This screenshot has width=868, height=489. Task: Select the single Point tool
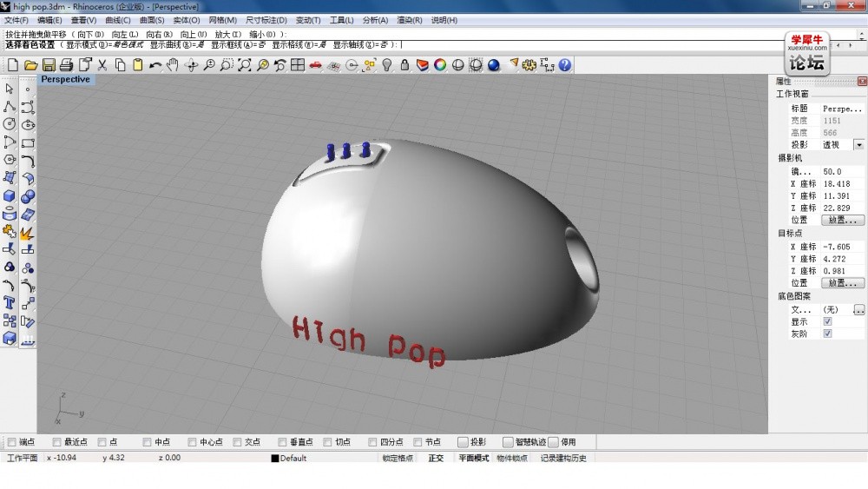point(28,89)
